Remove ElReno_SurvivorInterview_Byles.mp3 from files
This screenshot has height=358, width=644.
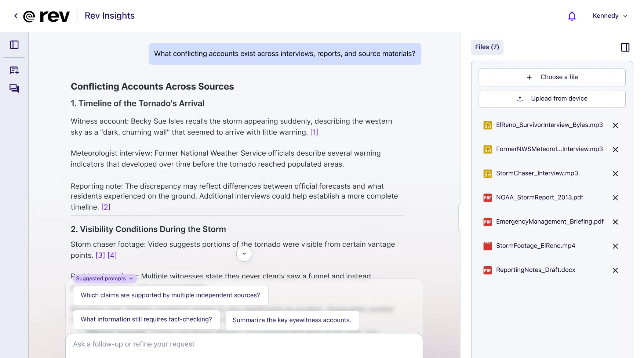coord(615,125)
